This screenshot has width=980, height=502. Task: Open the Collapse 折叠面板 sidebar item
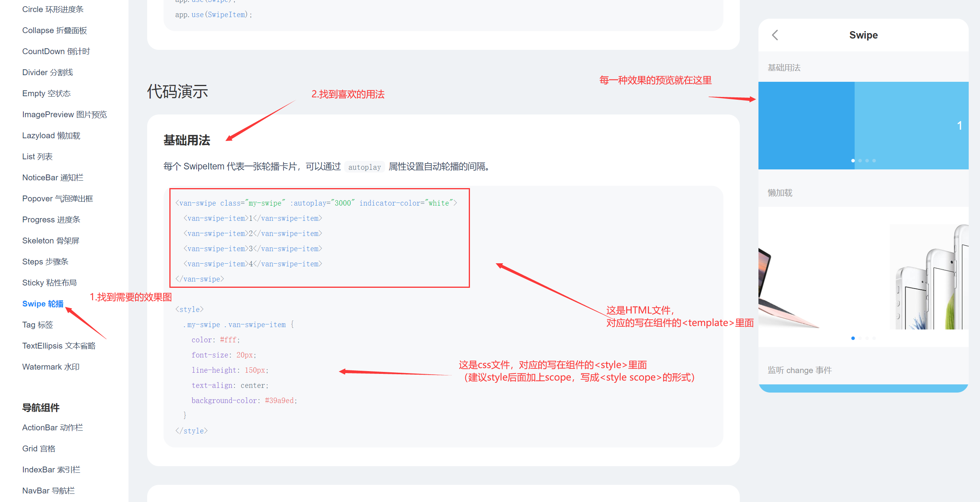coord(55,30)
